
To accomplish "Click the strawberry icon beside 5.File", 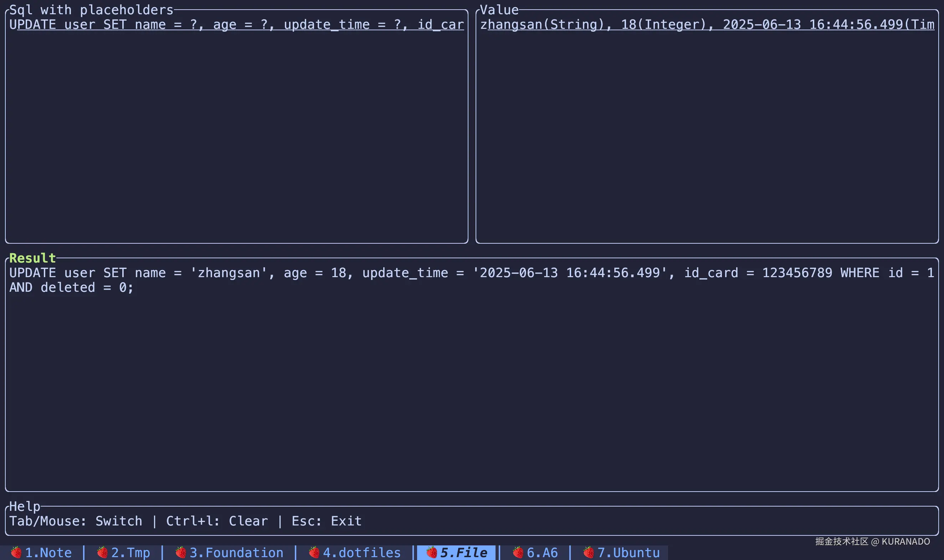I will coord(432,553).
